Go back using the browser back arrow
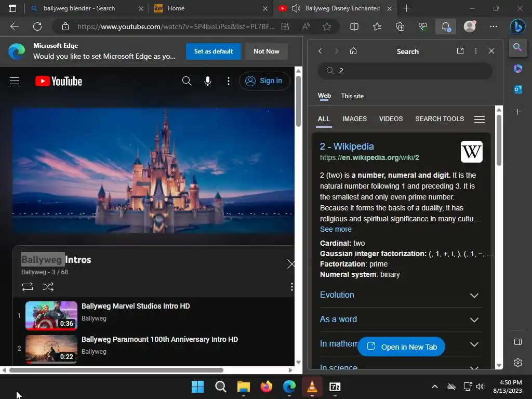Viewport: 532px width, 399px height. click(15, 26)
